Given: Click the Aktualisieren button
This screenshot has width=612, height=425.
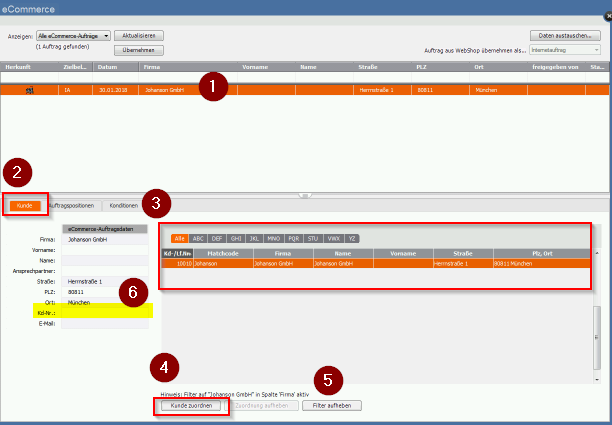Looking at the screenshot, I should 139,36.
